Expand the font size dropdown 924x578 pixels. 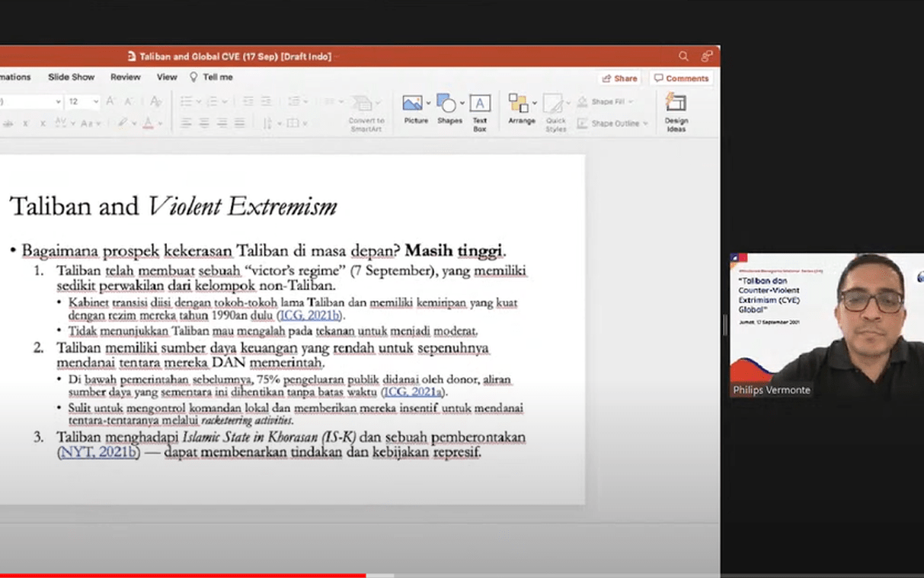point(96,101)
